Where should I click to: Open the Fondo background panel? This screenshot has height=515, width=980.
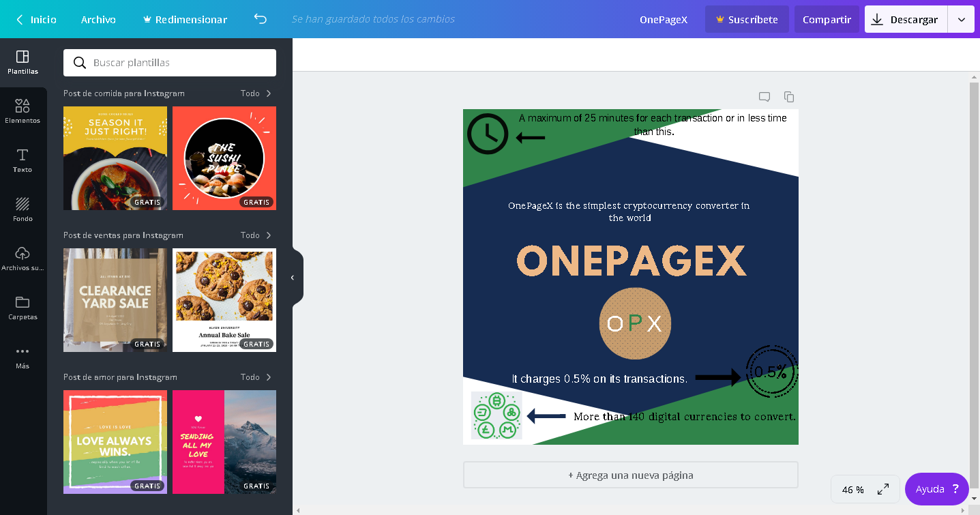(23, 210)
